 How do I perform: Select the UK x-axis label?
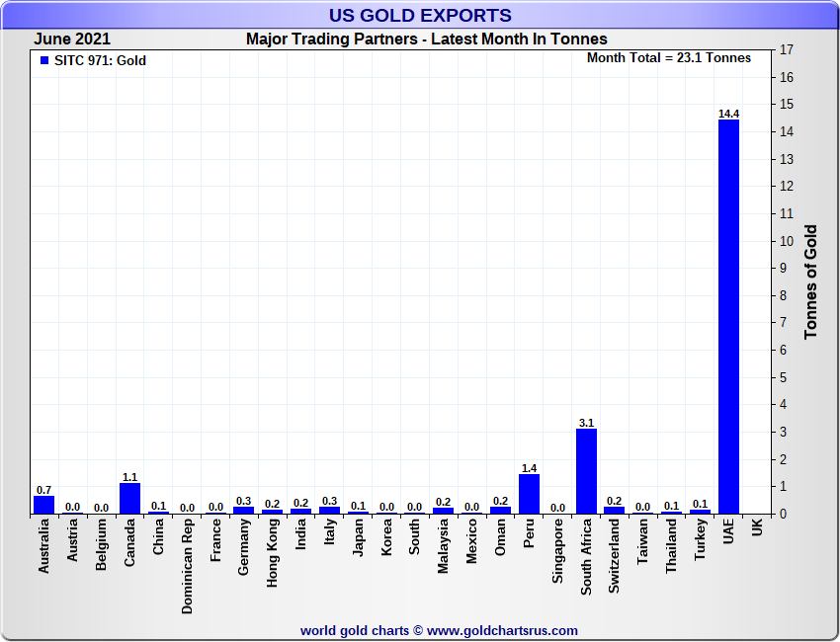coord(757,528)
